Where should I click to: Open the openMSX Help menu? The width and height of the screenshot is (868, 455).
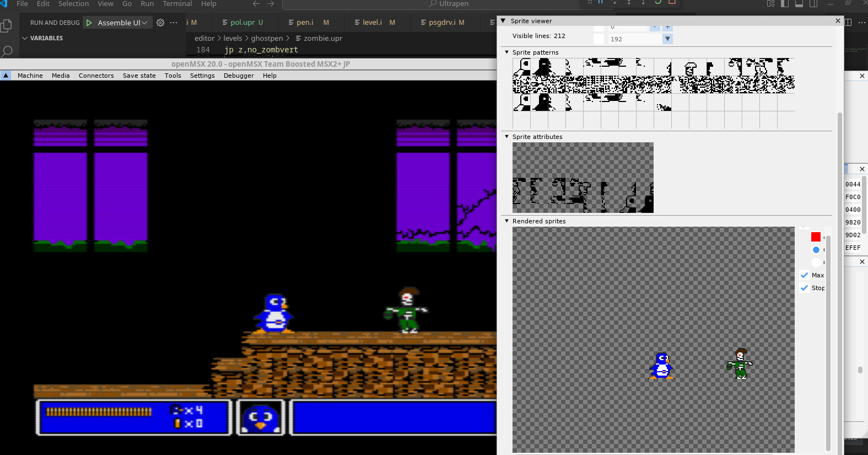point(269,76)
